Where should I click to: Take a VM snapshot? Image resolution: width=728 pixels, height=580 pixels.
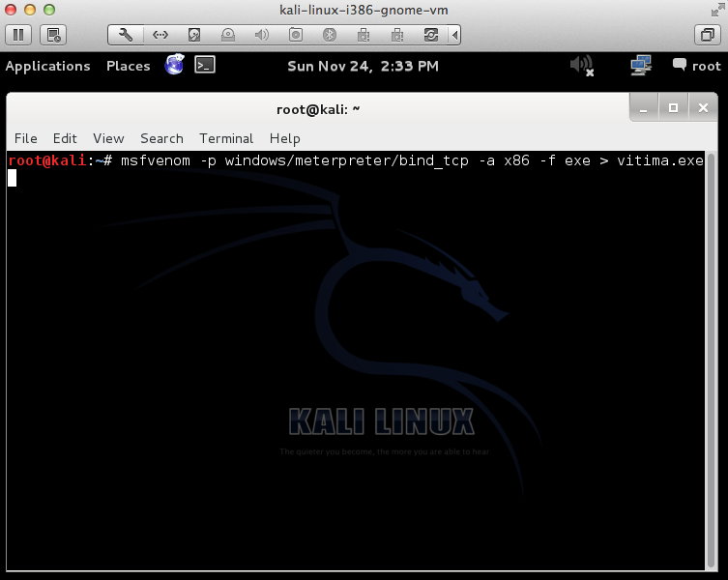click(x=53, y=35)
